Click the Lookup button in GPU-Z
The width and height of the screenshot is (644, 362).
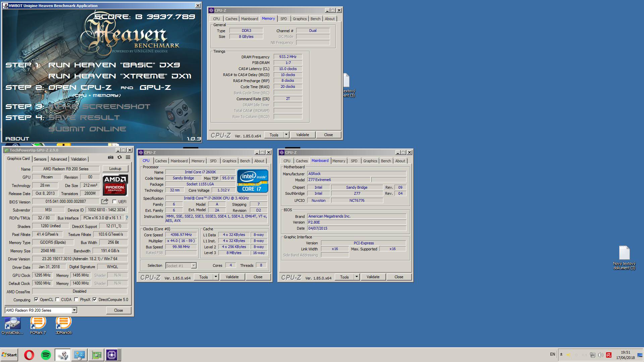[115, 169]
